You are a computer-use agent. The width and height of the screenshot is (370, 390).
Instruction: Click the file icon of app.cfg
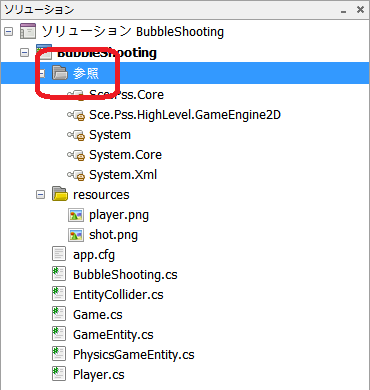tap(59, 254)
